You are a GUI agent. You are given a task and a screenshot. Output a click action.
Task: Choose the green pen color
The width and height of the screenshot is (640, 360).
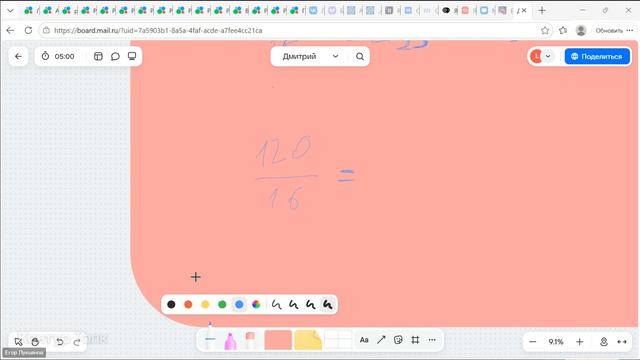click(222, 304)
